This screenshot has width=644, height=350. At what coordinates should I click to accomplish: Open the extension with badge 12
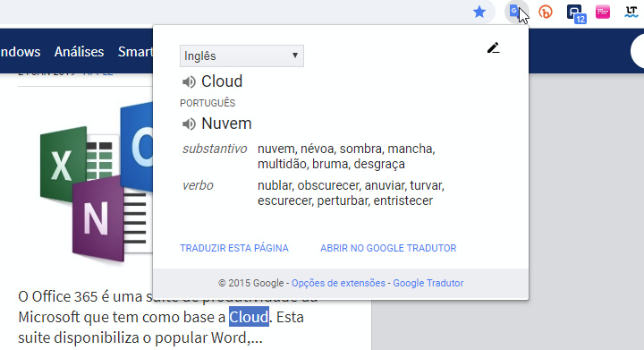[x=576, y=13]
